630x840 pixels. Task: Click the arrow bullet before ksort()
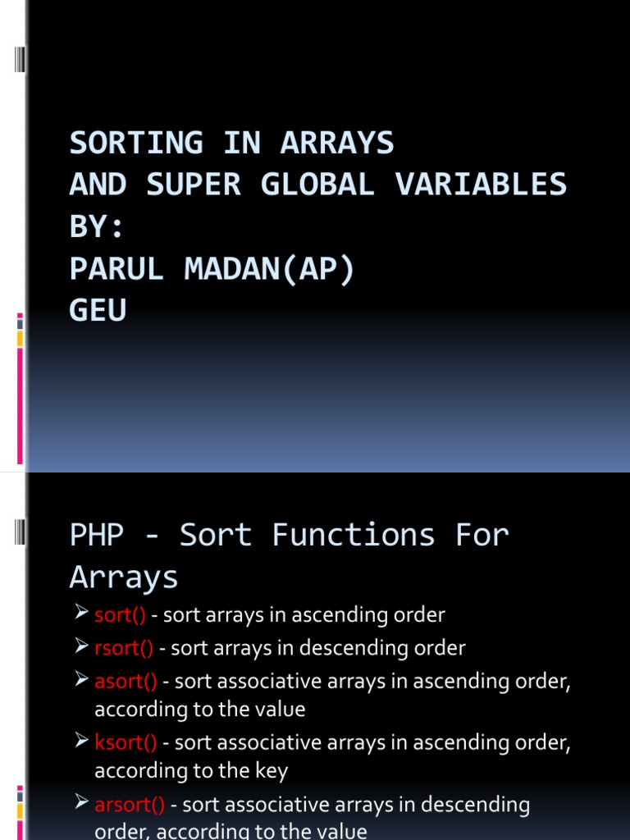click(x=80, y=742)
